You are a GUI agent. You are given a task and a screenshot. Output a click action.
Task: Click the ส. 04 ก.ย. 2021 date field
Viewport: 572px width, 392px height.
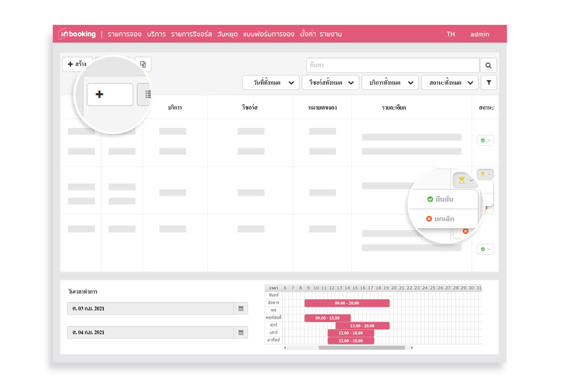tap(150, 332)
